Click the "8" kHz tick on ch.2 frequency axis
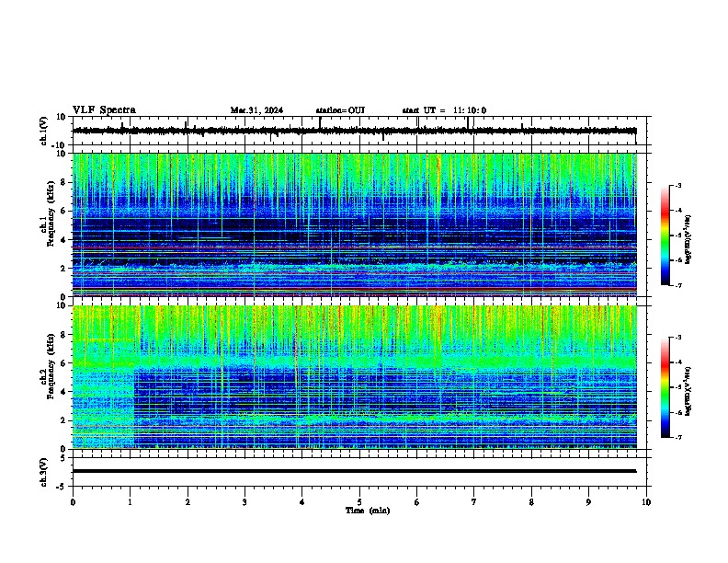This screenshot has height=563, width=728. 63,335
